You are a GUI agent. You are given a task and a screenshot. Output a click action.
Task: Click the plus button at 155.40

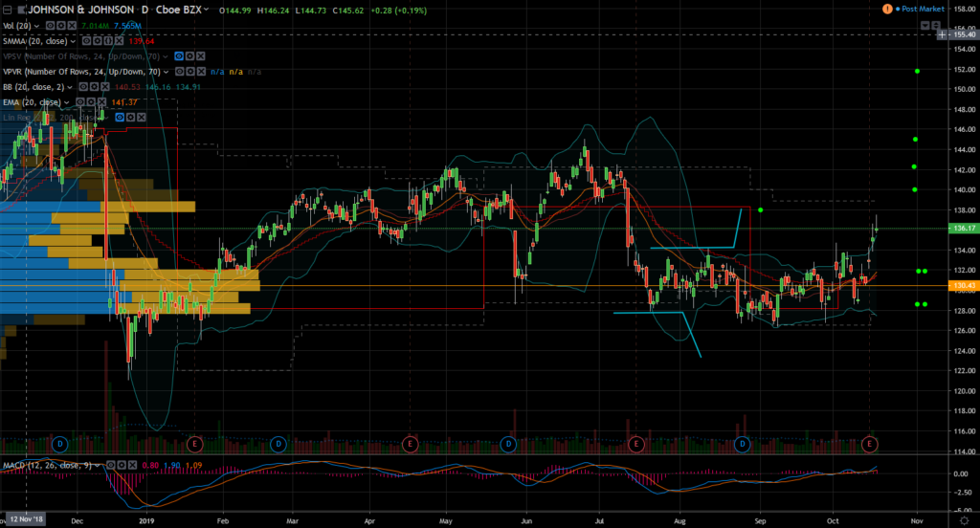tap(942, 35)
